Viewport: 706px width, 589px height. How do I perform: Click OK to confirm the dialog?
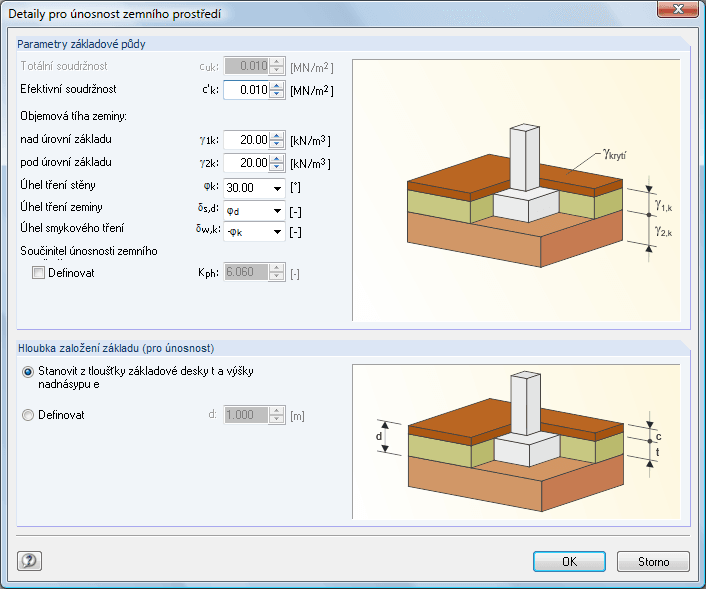pos(569,561)
